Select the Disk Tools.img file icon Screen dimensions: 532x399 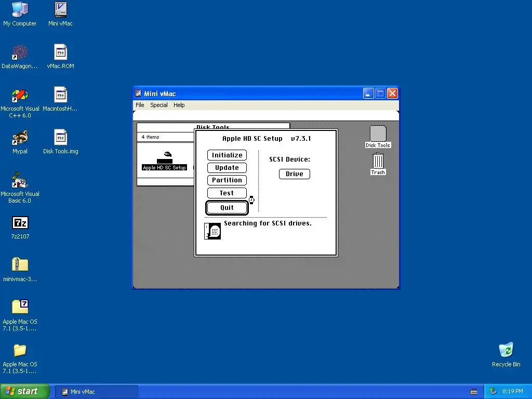point(60,142)
